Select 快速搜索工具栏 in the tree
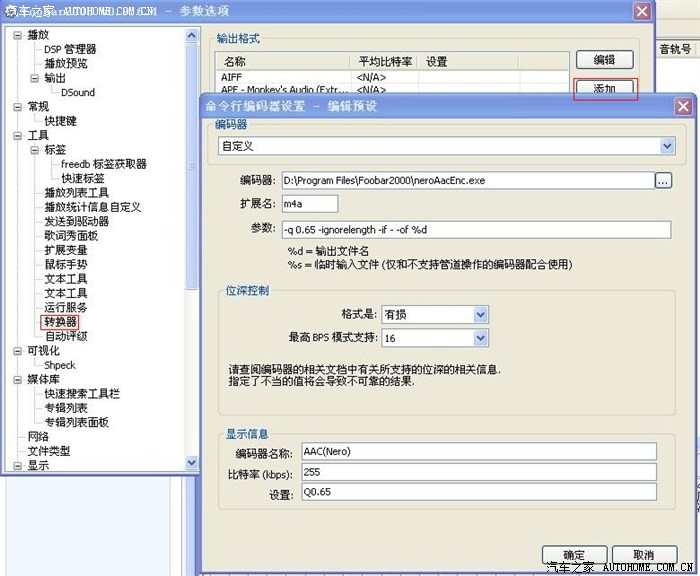This screenshot has width=700, height=576. coord(82,394)
